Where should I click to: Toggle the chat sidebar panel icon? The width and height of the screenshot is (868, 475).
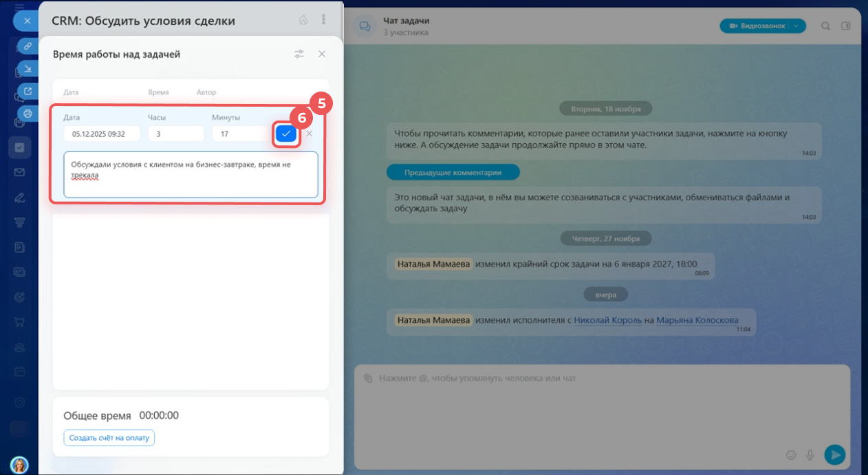[846, 26]
